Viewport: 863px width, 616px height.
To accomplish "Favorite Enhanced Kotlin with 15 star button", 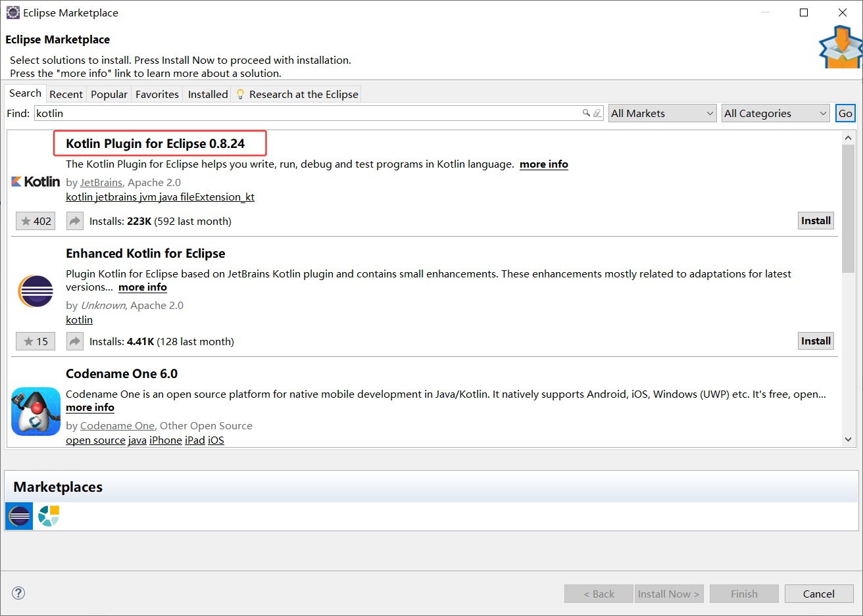I will pyautogui.click(x=36, y=341).
